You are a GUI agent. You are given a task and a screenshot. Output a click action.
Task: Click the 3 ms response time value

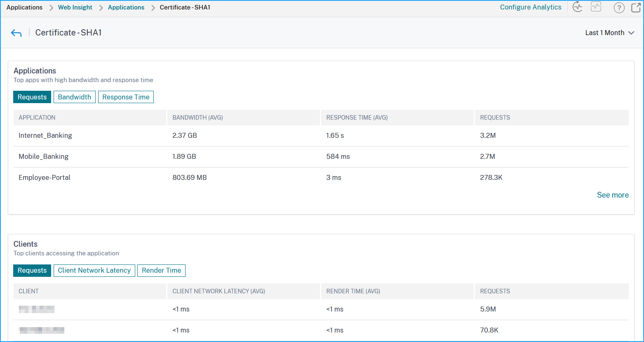334,178
